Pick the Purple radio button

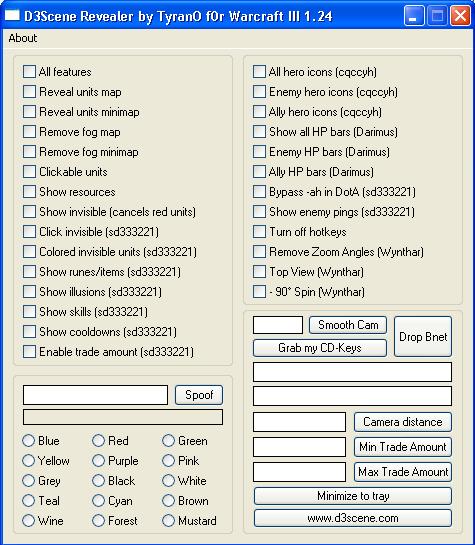[99, 461]
